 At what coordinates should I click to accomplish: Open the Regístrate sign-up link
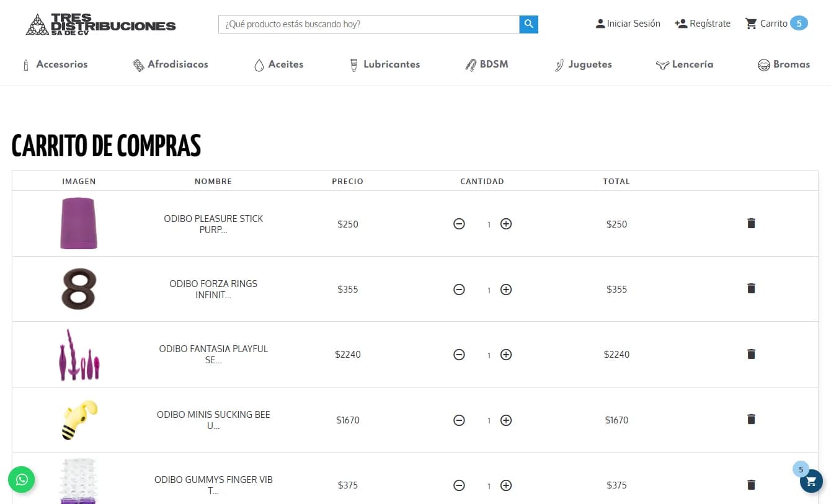point(703,24)
